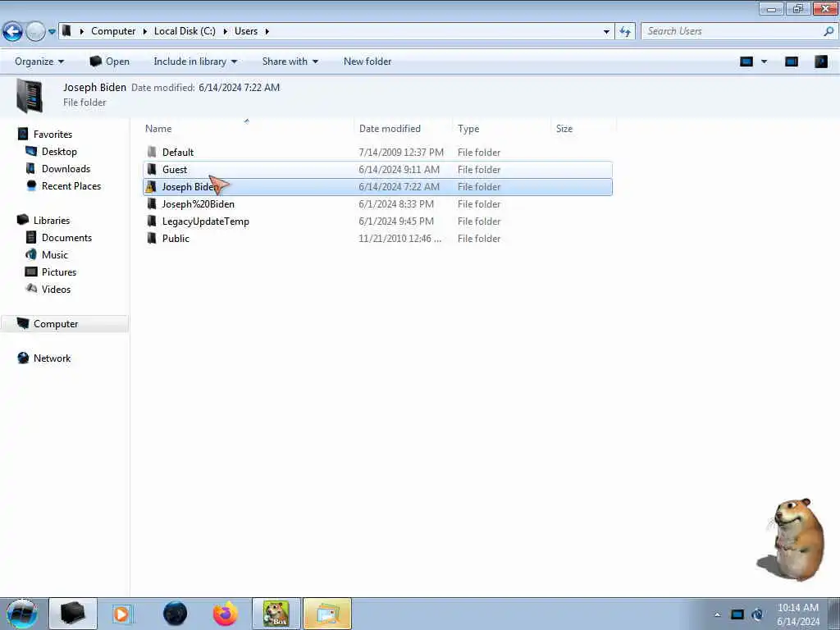Show hidden tray icons arrow
The image size is (840, 630).
click(717, 614)
